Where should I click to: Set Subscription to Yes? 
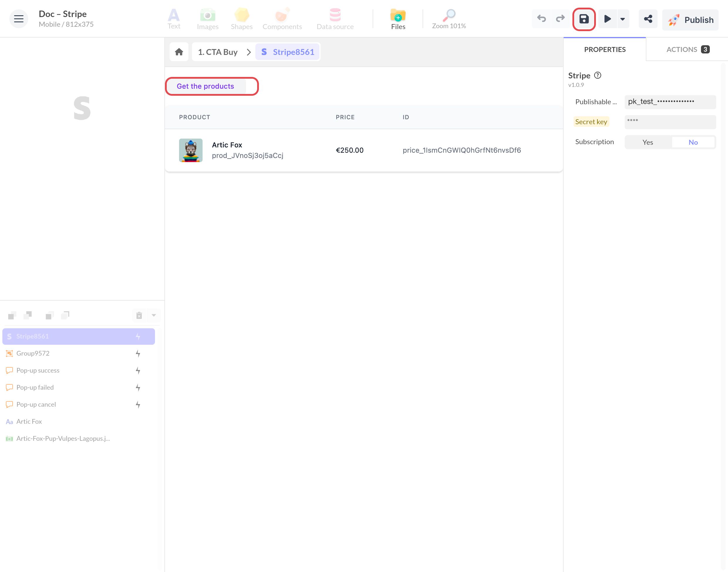[648, 142]
